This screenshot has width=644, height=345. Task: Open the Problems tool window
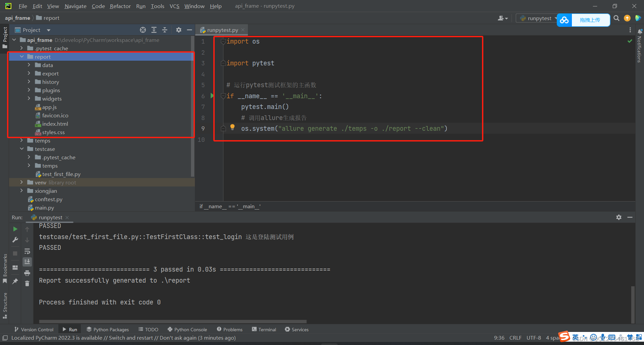[x=230, y=330]
